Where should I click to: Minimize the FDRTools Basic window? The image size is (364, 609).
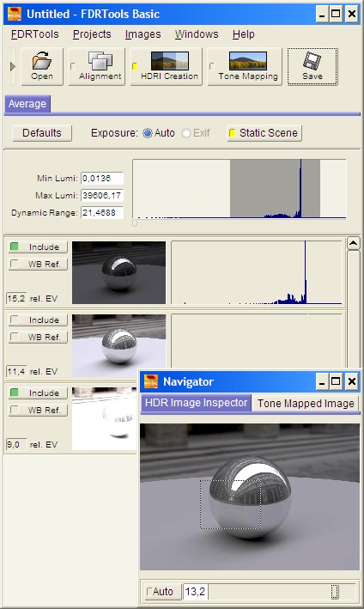(x=322, y=15)
